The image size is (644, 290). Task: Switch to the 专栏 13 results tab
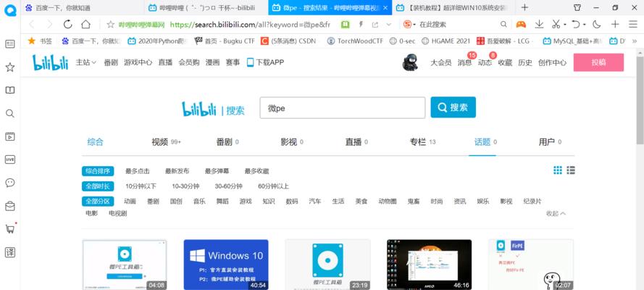(422, 142)
